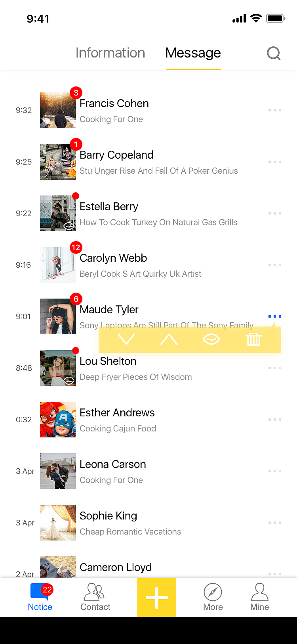Open the search magnifier icon
The image size is (297, 644).
click(x=273, y=53)
